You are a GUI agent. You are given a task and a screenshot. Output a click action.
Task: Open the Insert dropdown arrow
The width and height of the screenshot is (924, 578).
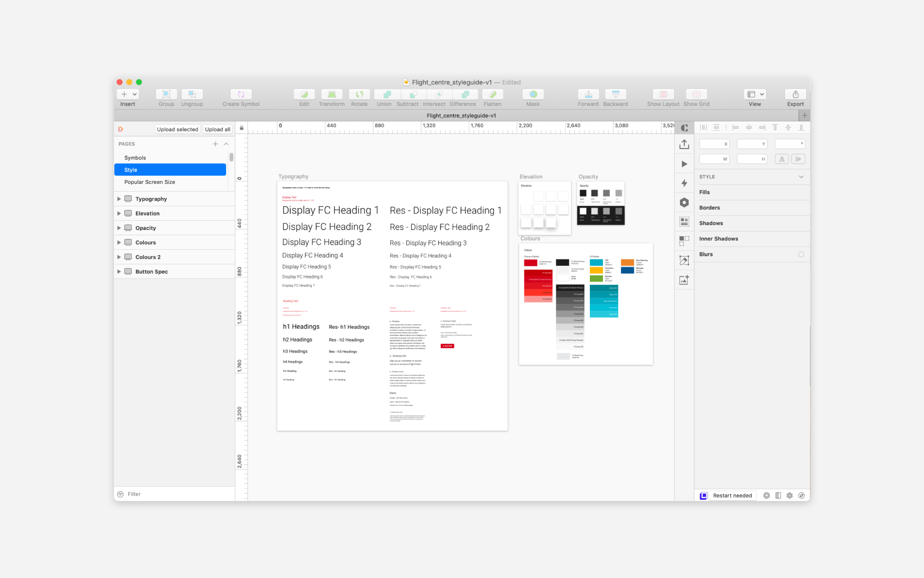tap(134, 94)
